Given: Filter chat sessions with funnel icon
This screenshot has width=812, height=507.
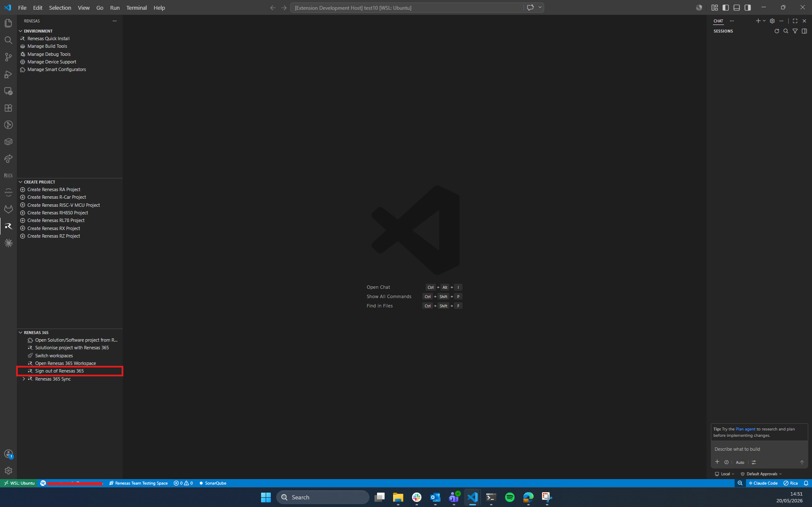Looking at the screenshot, I should click(795, 31).
